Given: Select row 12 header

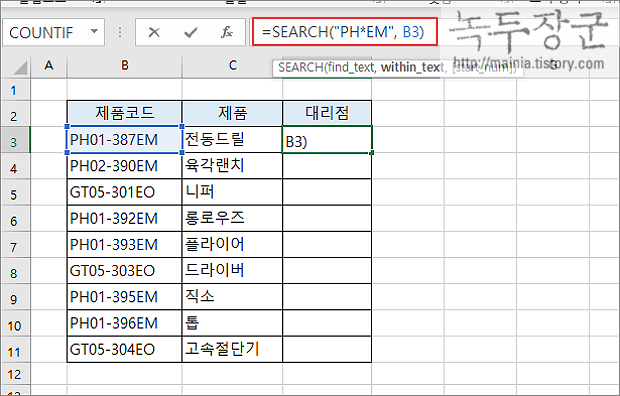Looking at the screenshot, I should 15,374.
